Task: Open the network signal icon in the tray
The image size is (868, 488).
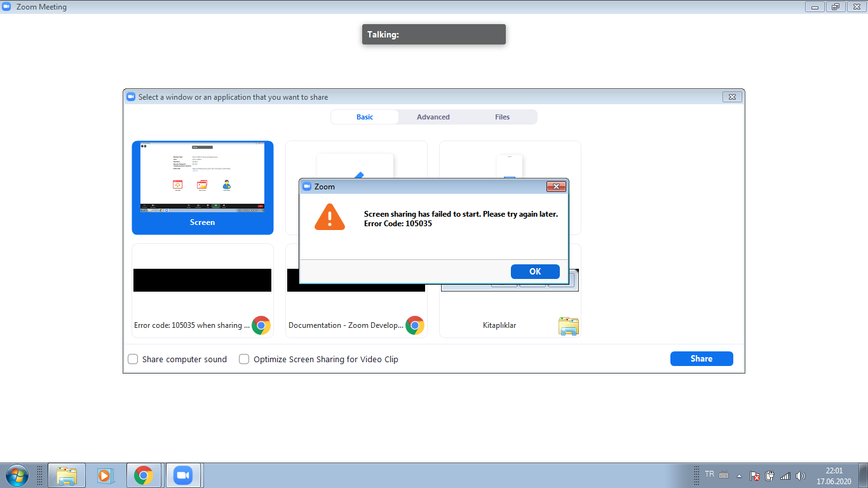Action: tap(785, 475)
